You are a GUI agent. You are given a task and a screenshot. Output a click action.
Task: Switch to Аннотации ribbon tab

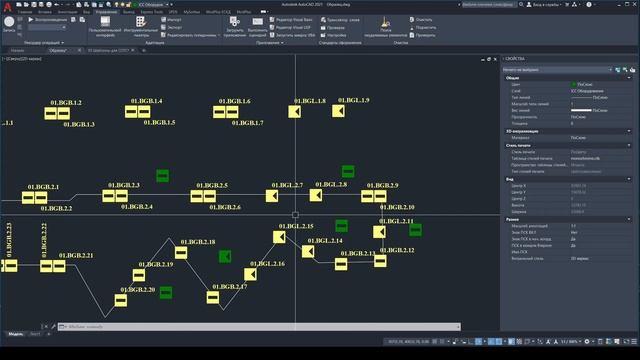[67, 12]
